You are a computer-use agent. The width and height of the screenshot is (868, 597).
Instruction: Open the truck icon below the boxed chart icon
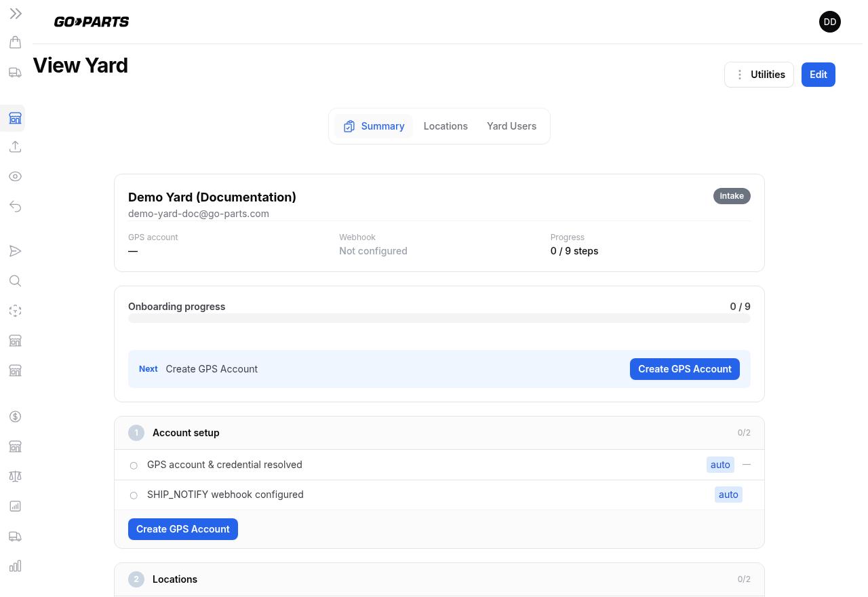(x=15, y=537)
